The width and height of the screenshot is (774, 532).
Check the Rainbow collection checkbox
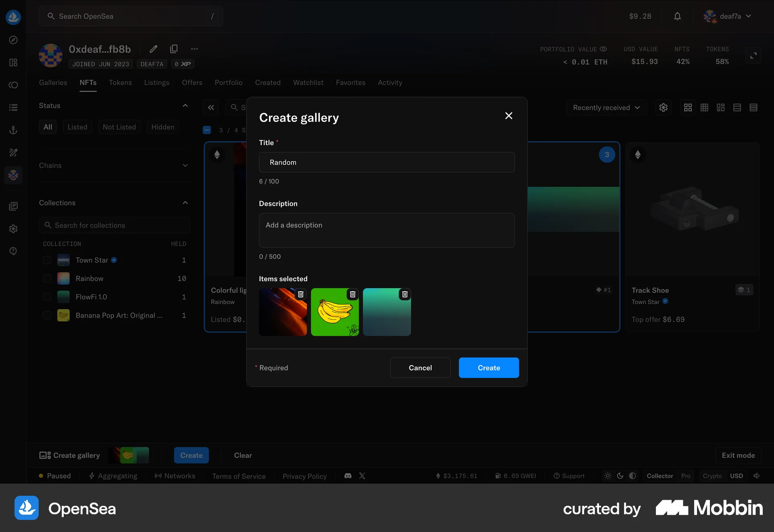point(47,278)
